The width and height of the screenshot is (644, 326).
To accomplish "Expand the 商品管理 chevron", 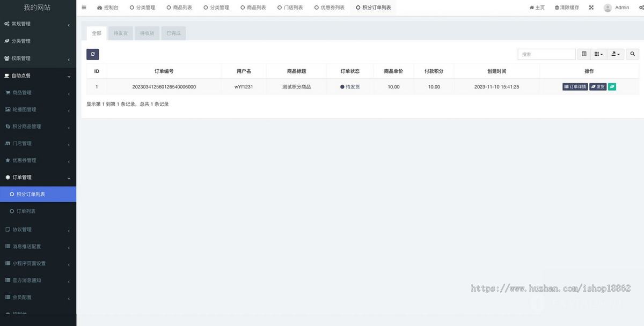I will coord(69,94).
